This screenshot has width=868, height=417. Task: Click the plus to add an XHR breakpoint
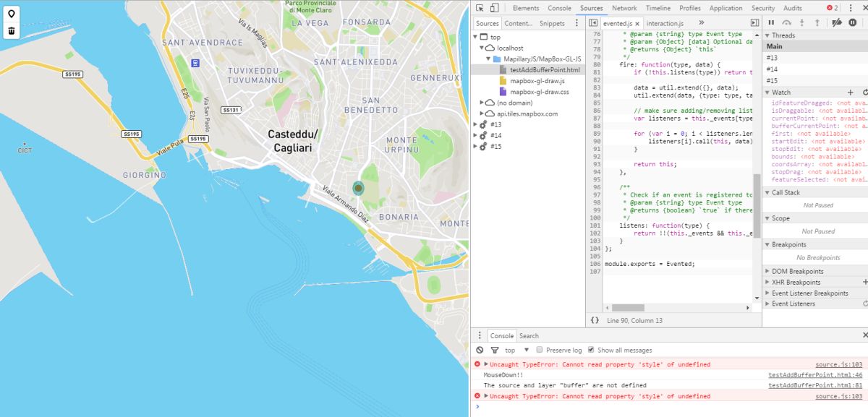865,282
